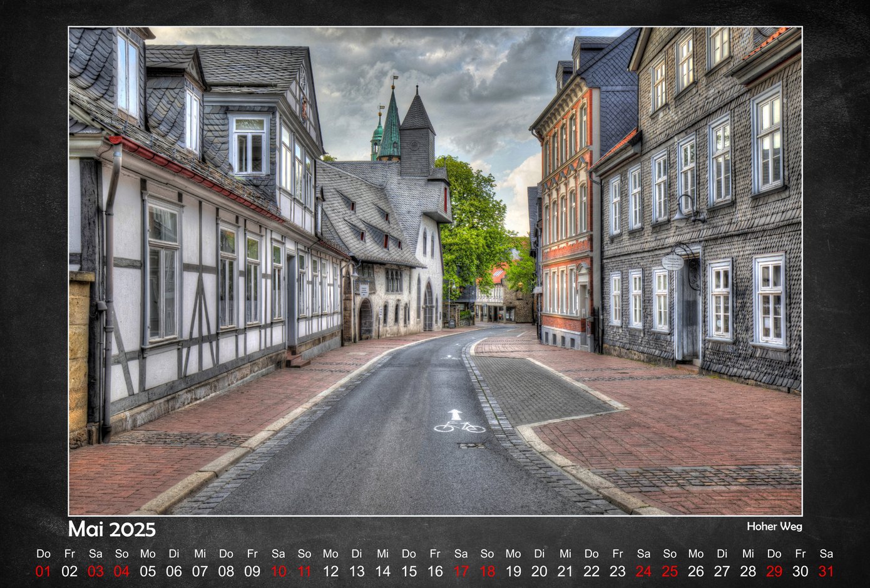
Task: Pick date 28 in the calendar
Action: click(x=748, y=571)
